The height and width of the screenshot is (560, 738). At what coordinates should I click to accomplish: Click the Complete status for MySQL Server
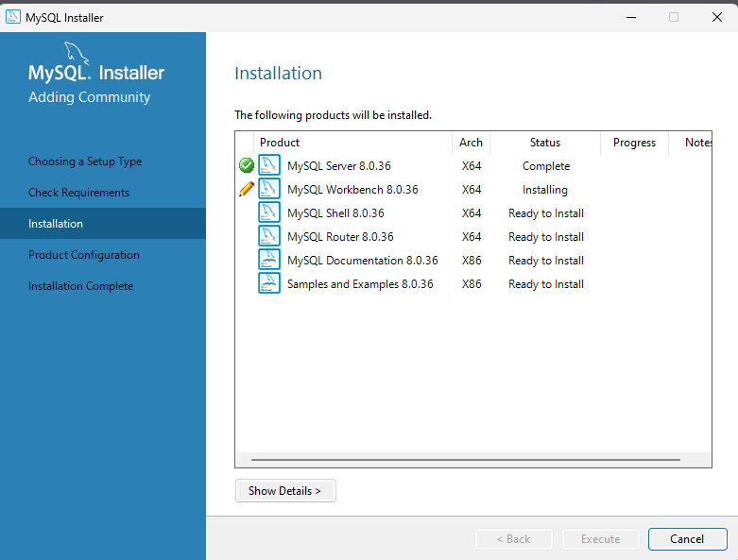[546, 166]
